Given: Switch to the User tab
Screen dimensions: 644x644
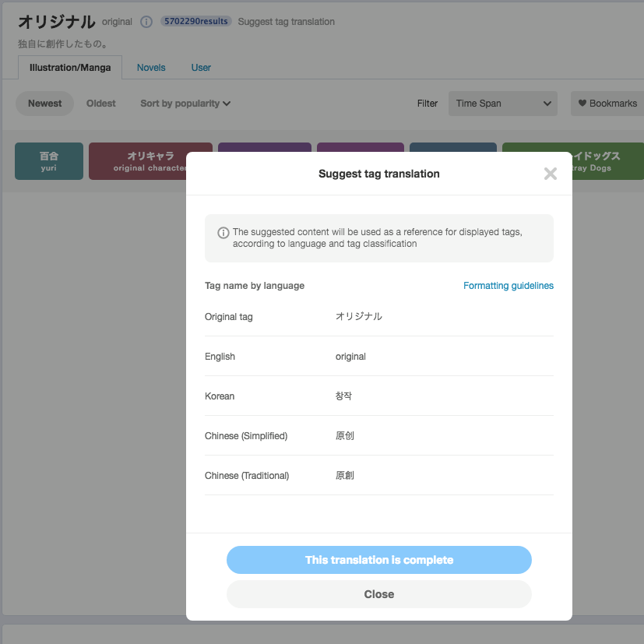Looking at the screenshot, I should [201, 67].
